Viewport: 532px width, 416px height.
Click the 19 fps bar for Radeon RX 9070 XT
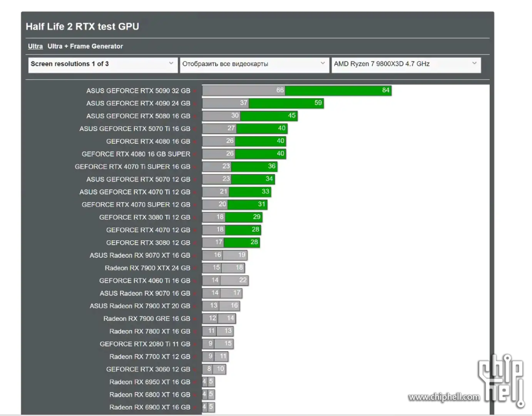[235, 255]
